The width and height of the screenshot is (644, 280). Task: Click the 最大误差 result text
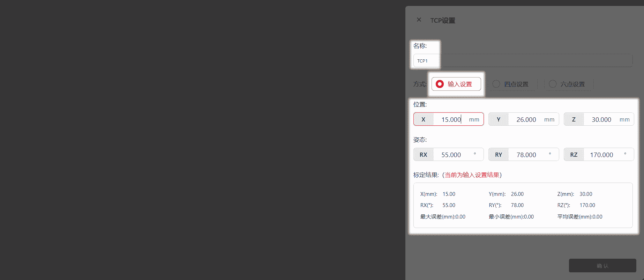click(x=443, y=217)
